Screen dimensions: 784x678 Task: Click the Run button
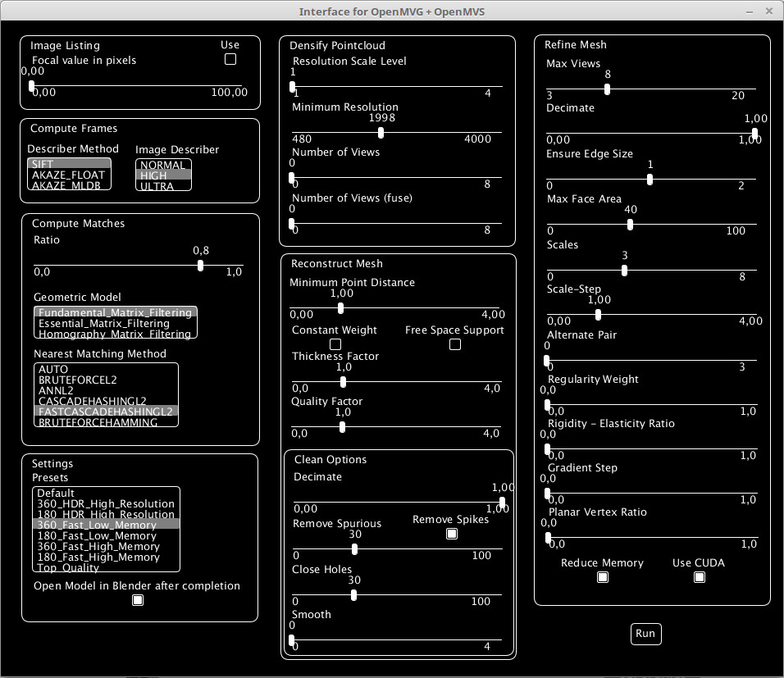coord(645,634)
